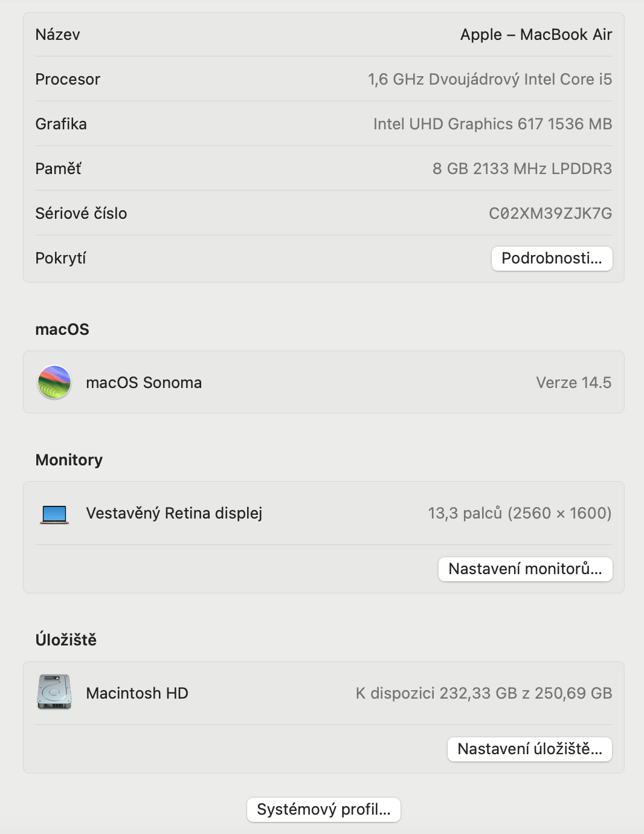Open Nastavení monitorů display settings
The height and width of the screenshot is (834, 644).
pyautogui.click(x=525, y=569)
